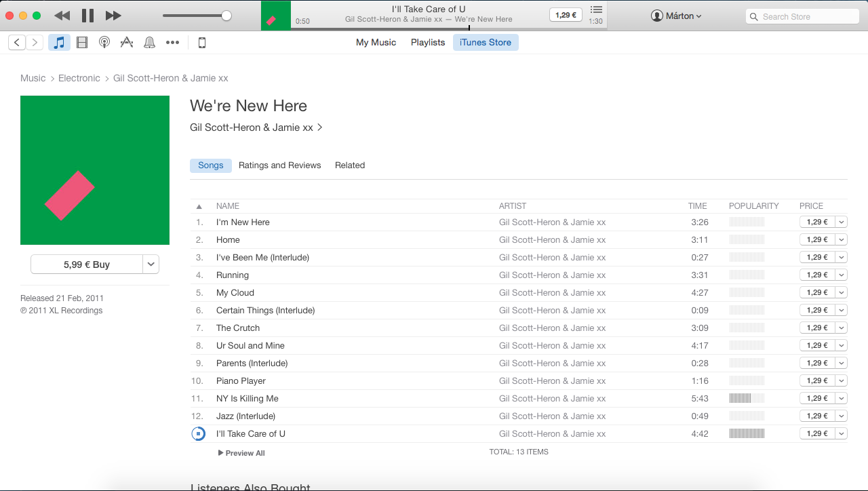Open Electronic genre in the breadcrumb
The height and width of the screenshot is (491, 868).
(79, 78)
